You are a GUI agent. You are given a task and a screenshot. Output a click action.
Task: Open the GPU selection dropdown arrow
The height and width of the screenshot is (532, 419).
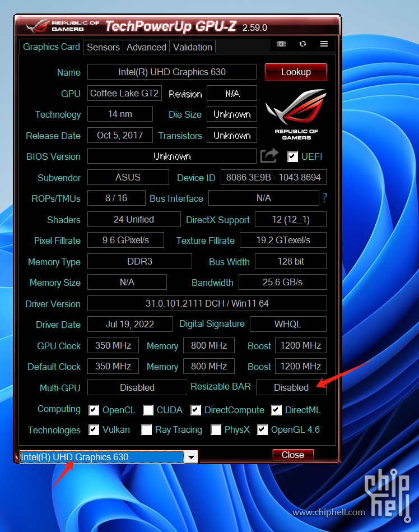click(x=191, y=457)
